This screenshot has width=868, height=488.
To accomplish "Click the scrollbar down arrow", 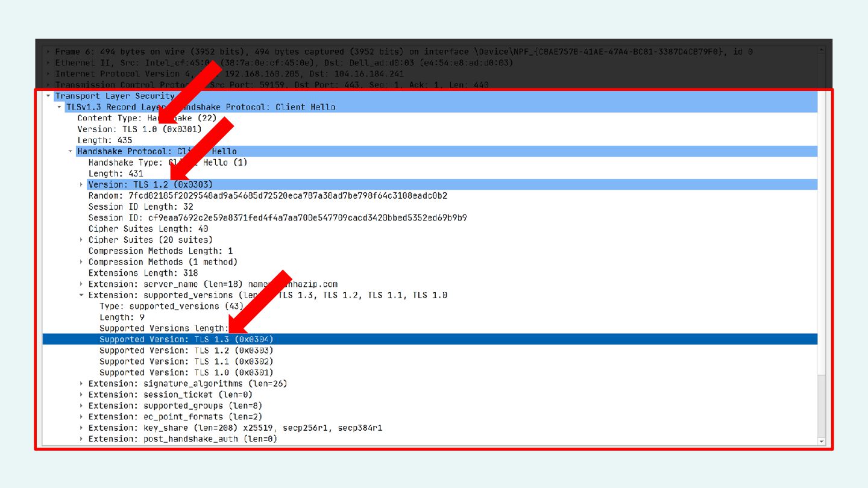I will [822, 442].
